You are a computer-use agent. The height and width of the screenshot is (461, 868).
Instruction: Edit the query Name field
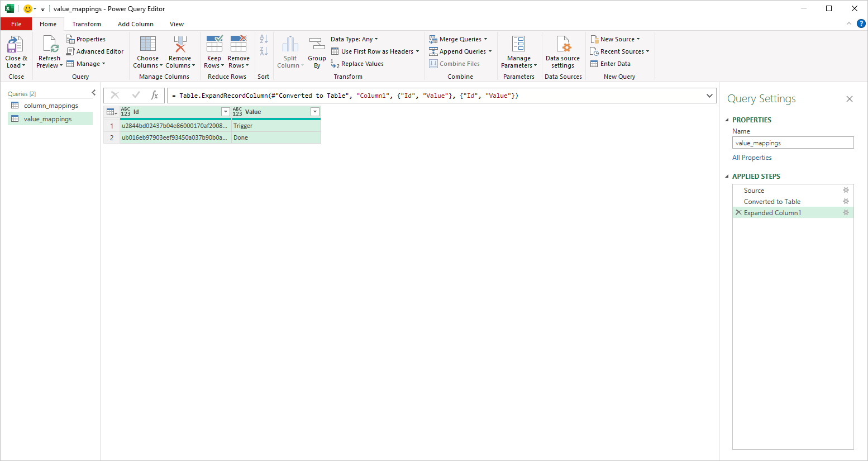793,142
